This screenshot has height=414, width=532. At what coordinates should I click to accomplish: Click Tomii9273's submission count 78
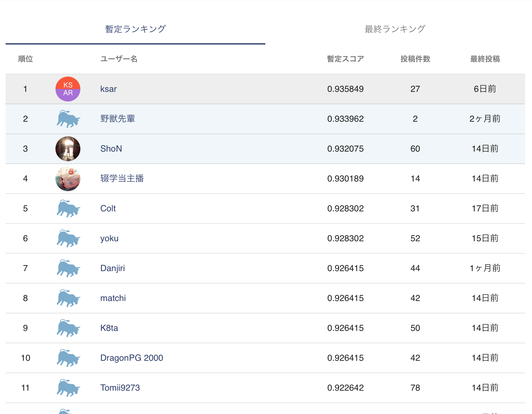point(415,388)
